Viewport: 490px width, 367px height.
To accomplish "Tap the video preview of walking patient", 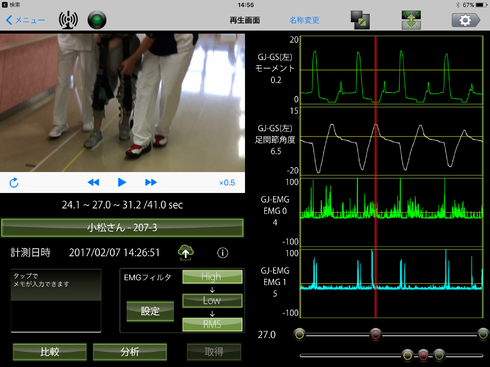I will (x=122, y=103).
